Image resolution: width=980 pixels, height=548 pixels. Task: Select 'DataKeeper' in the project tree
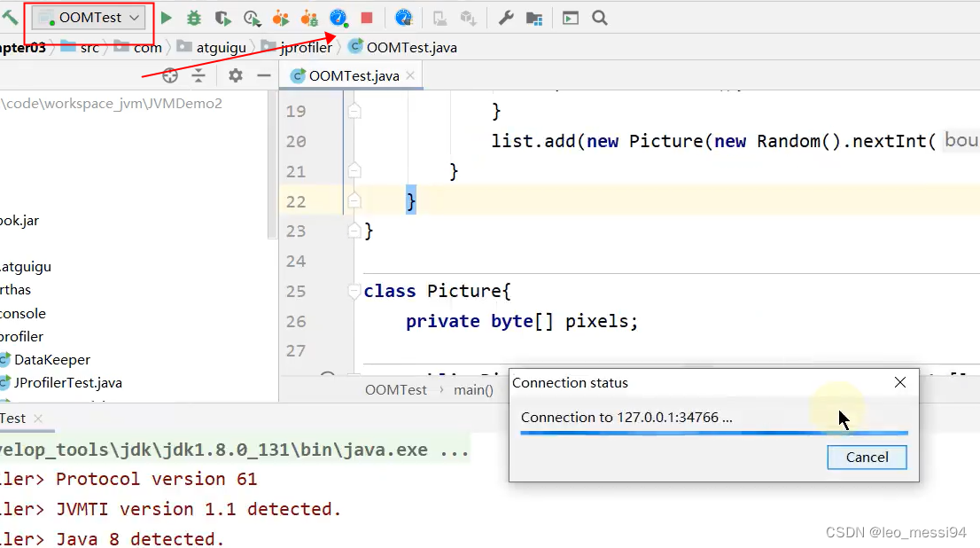pyautogui.click(x=52, y=360)
